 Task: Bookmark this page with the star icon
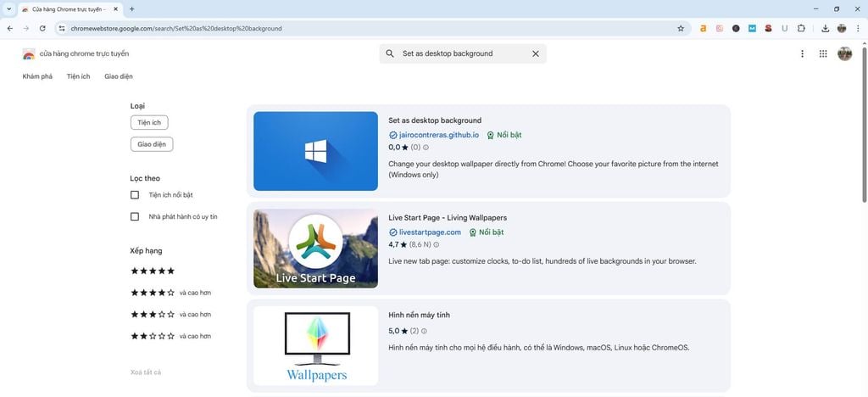click(681, 28)
